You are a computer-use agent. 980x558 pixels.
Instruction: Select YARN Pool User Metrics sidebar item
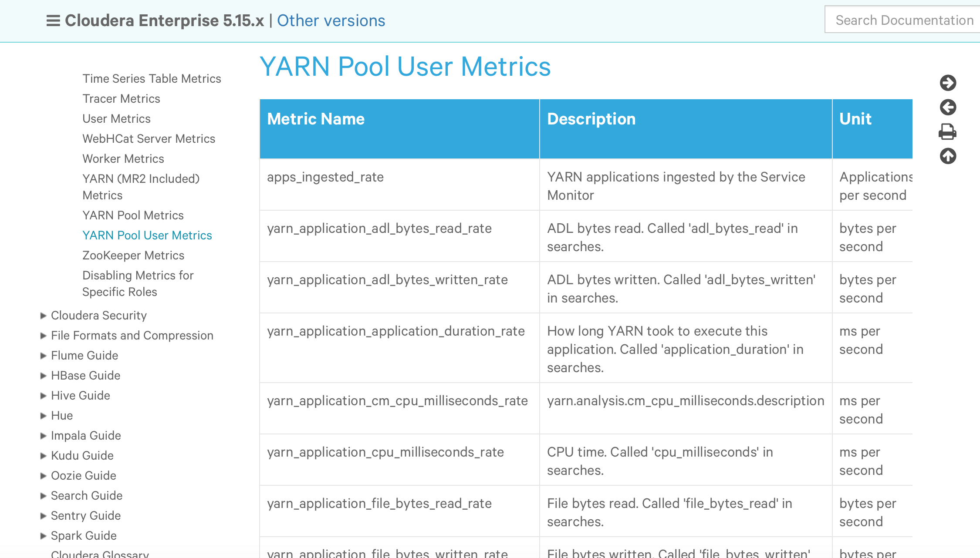(147, 235)
